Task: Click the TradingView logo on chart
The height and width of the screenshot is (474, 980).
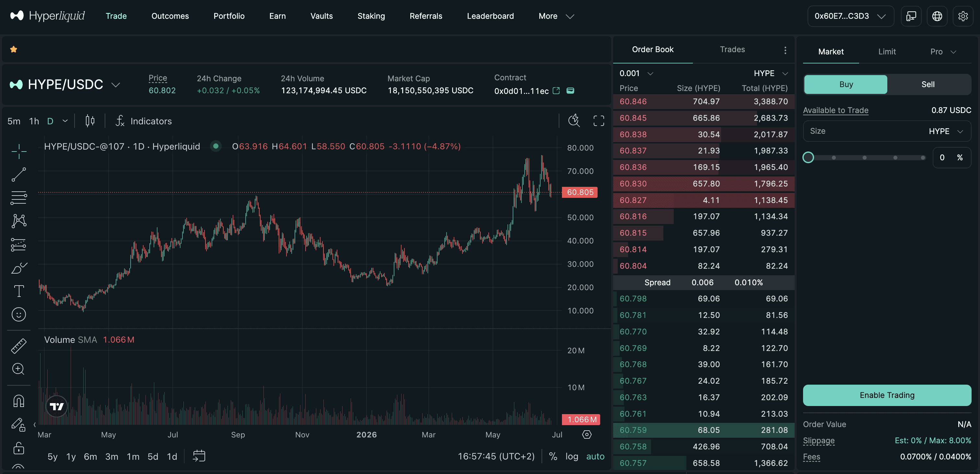Action: (57, 406)
